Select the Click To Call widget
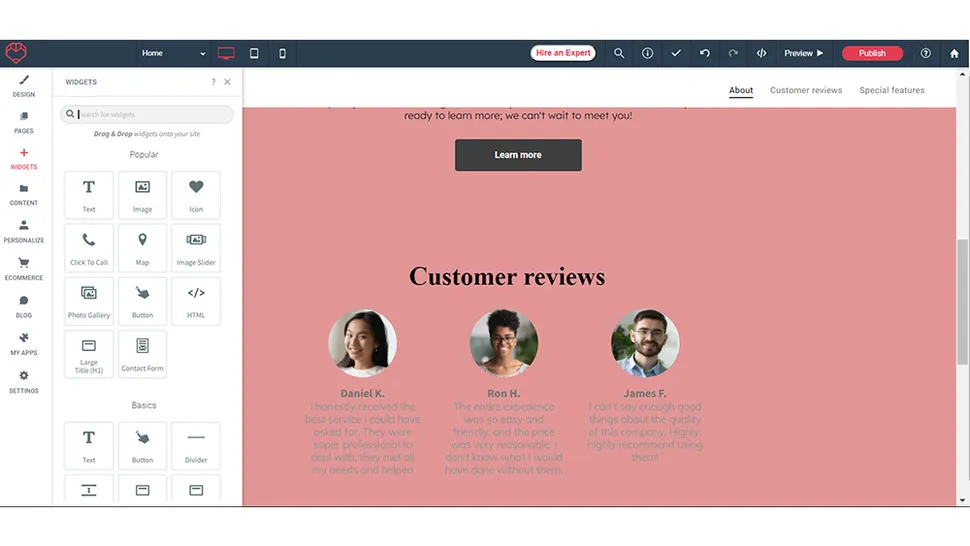This screenshot has height=546, width=970. coord(89,248)
